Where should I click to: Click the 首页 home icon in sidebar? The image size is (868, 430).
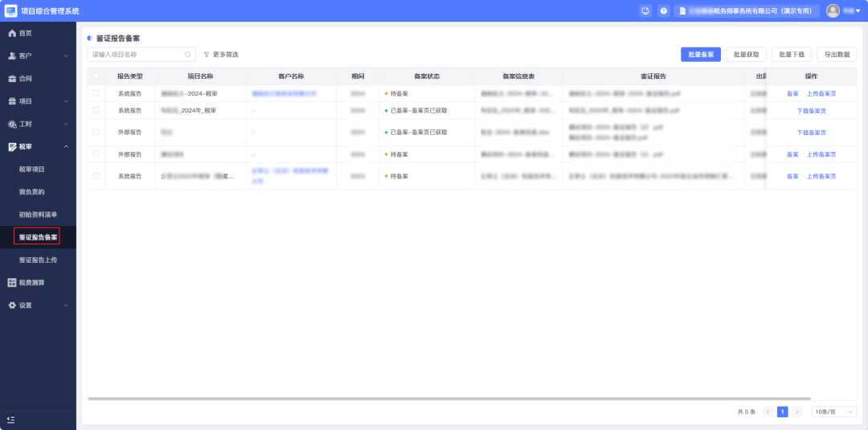11,33
